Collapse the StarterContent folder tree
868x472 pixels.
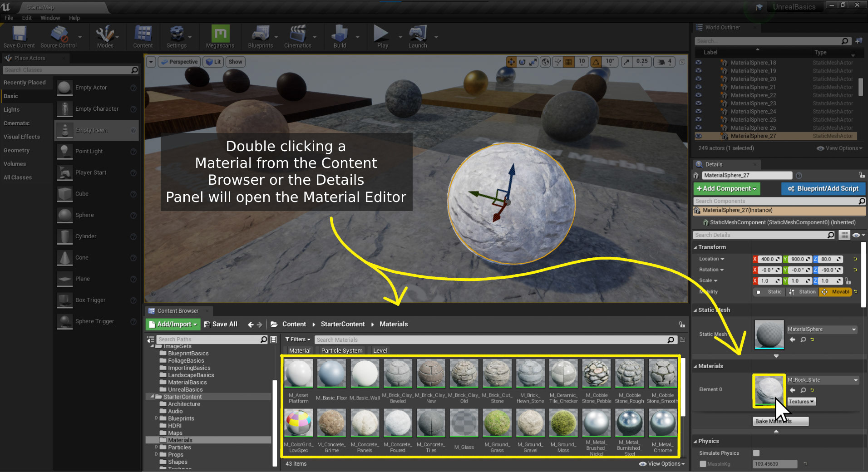pyautogui.click(x=152, y=396)
